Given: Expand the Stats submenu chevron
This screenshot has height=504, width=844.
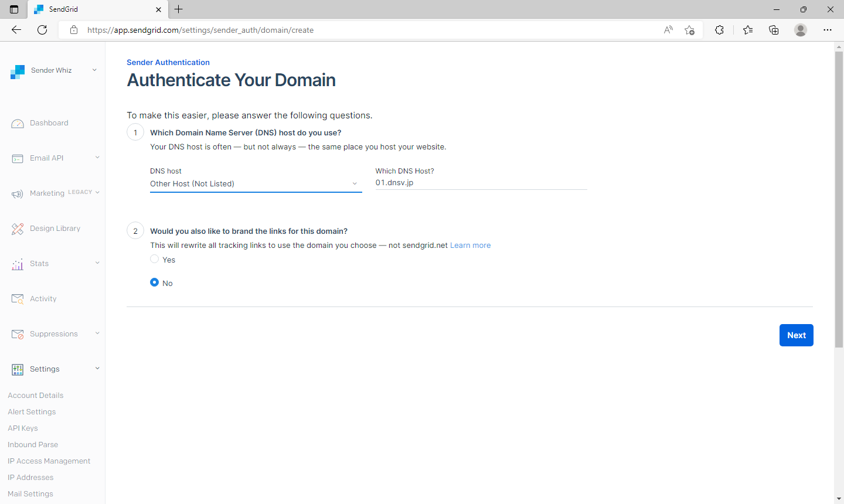Looking at the screenshot, I should [97, 263].
